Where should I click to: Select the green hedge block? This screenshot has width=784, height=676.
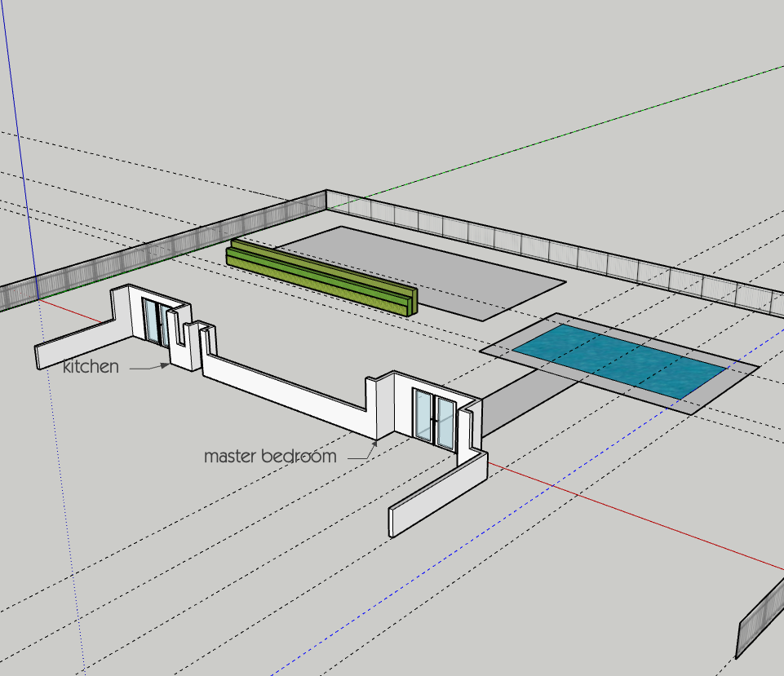(x=321, y=276)
